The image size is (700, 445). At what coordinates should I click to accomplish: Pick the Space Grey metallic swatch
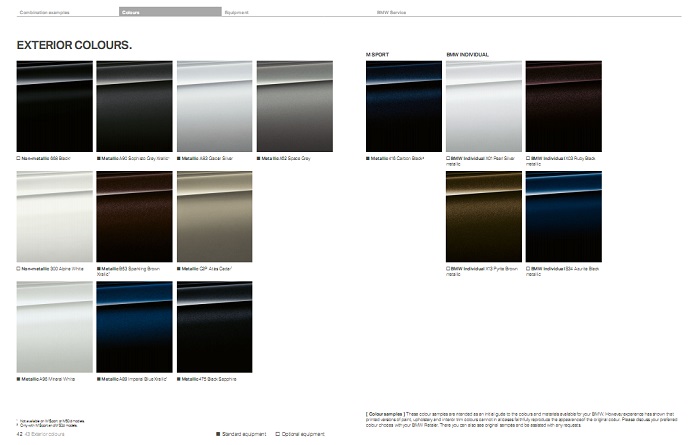[295, 106]
